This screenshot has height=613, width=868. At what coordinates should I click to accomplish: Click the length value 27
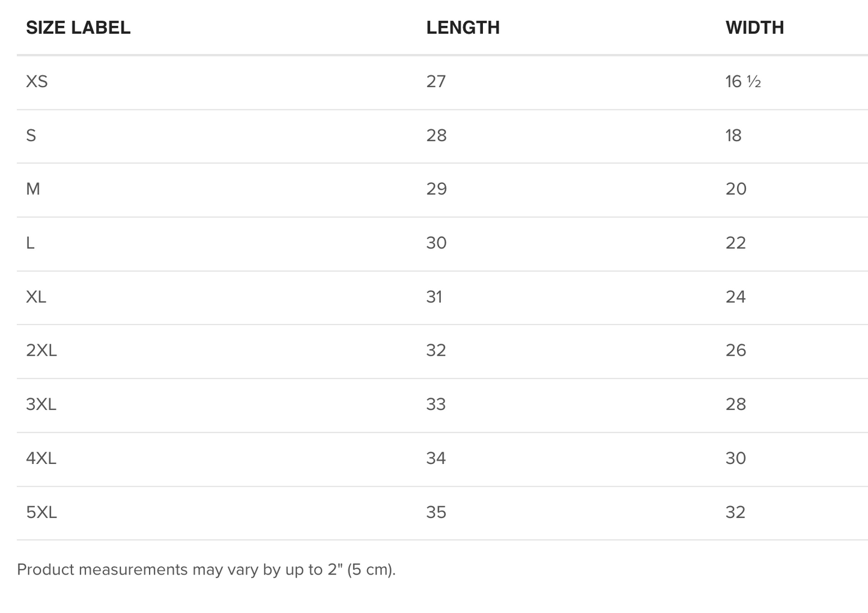436,82
